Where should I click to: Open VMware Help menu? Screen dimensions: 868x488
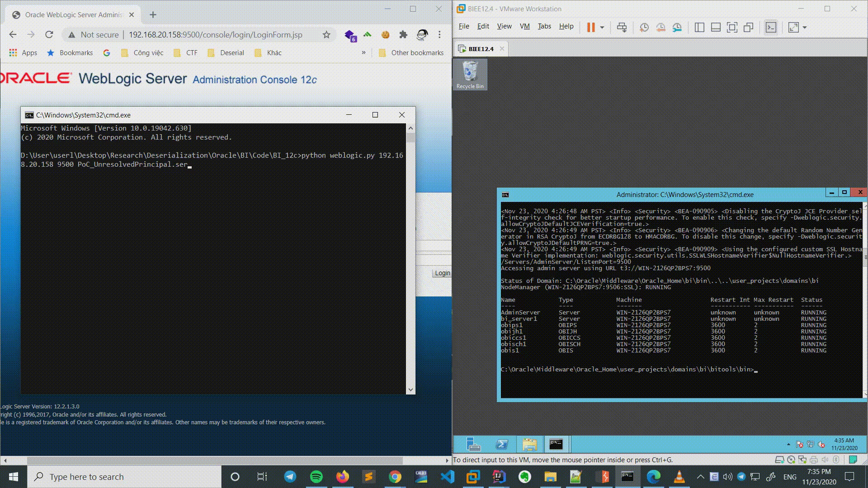point(566,26)
